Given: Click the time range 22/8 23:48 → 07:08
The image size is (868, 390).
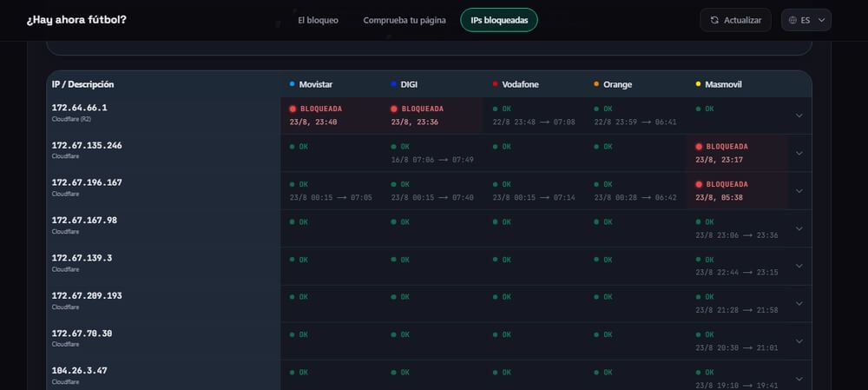Looking at the screenshot, I should point(534,122).
